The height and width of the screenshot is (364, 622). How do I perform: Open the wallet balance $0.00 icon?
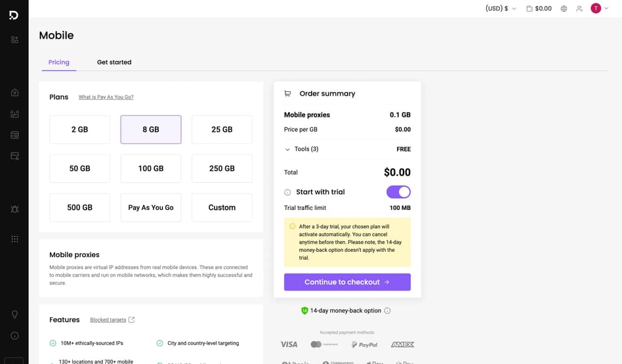(x=539, y=9)
